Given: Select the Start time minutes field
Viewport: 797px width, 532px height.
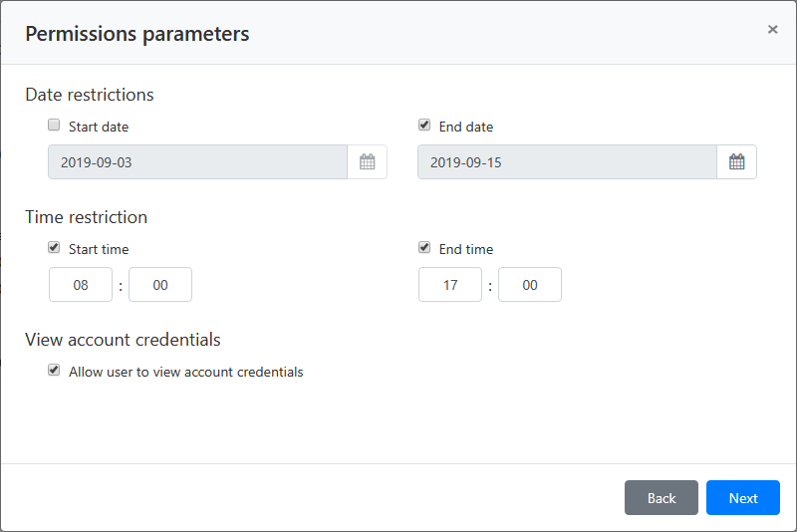Looking at the screenshot, I should pos(160,285).
